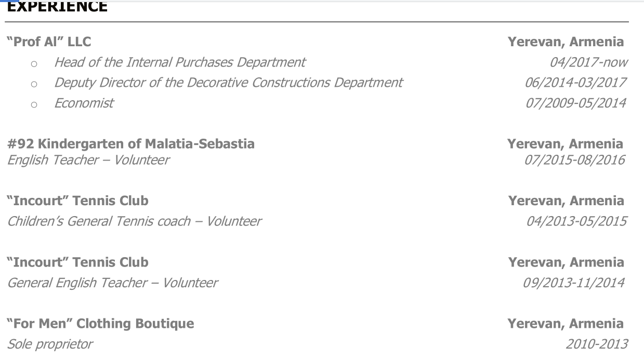The height and width of the screenshot is (360, 644).
Task: Click the Economist job title
Action: pos(84,103)
